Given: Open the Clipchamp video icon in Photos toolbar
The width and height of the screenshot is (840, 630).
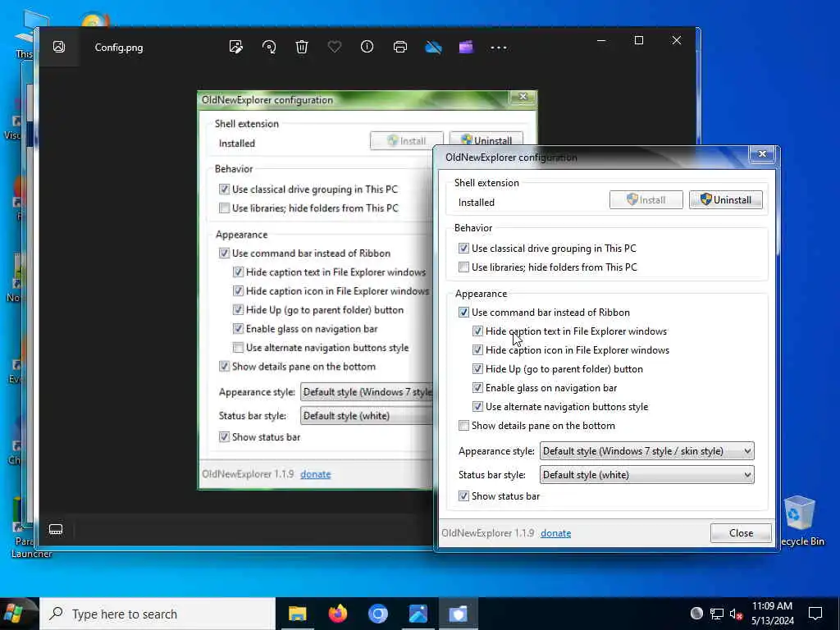Looking at the screenshot, I should 466,47.
